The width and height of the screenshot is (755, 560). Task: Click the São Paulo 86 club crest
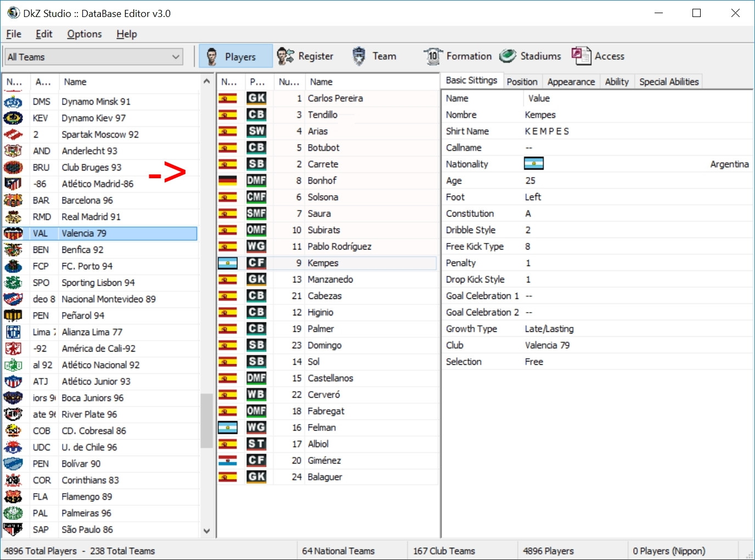pyautogui.click(x=13, y=529)
